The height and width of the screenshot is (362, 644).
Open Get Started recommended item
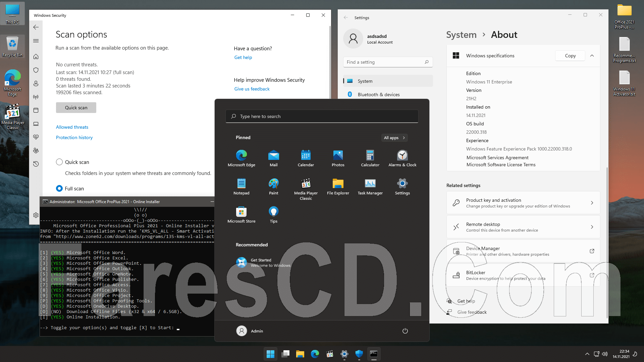(263, 262)
